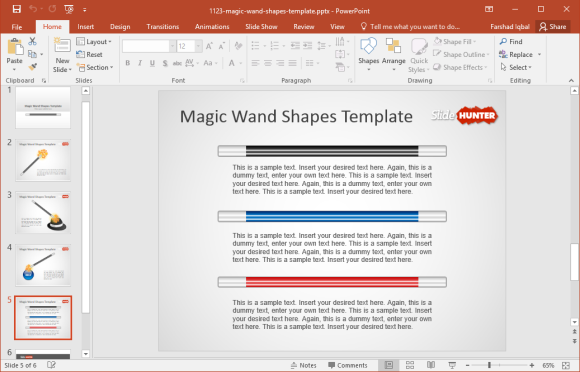Undo the last action in Quick Access
Viewport: 580px width, 372px height.
coord(33,9)
